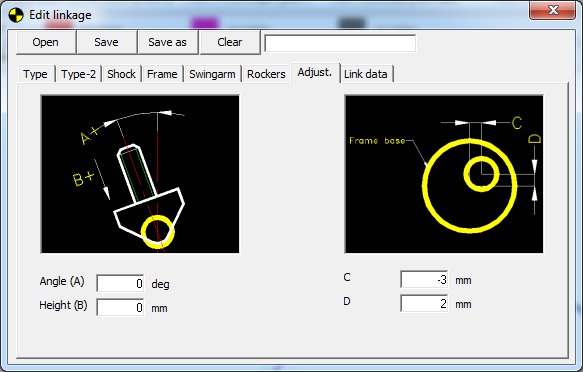Click the Edit linkage title bar icon

point(16,15)
